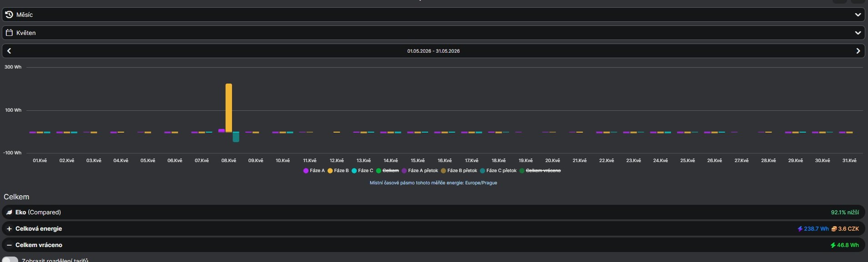Click the 08.Kvě axis label
Screen dimensions: 868x262
[229, 161]
